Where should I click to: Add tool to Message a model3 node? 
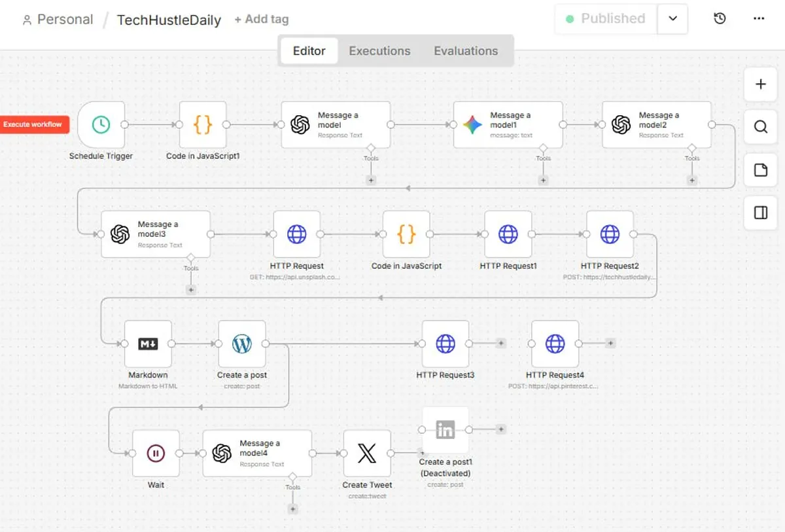(x=191, y=289)
